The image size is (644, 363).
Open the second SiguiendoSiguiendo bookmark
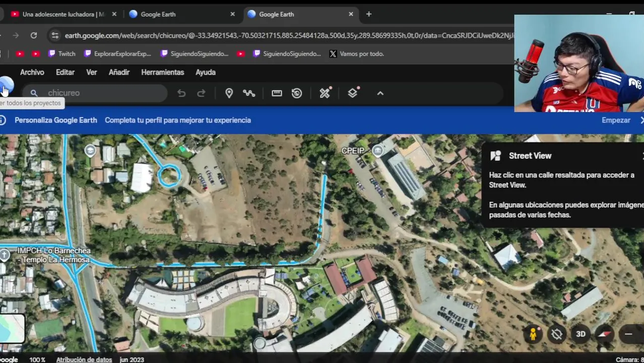point(287,53)
